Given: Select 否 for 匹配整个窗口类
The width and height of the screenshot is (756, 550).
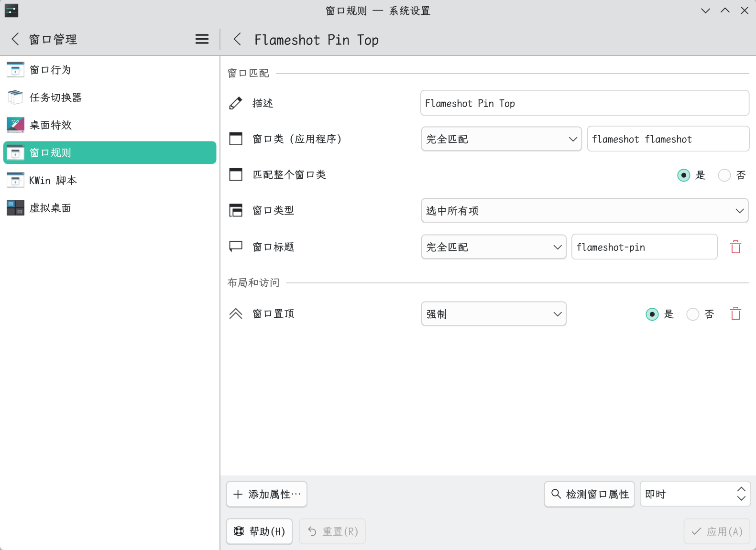Looking at the screenshot, I should coord(724,175).
